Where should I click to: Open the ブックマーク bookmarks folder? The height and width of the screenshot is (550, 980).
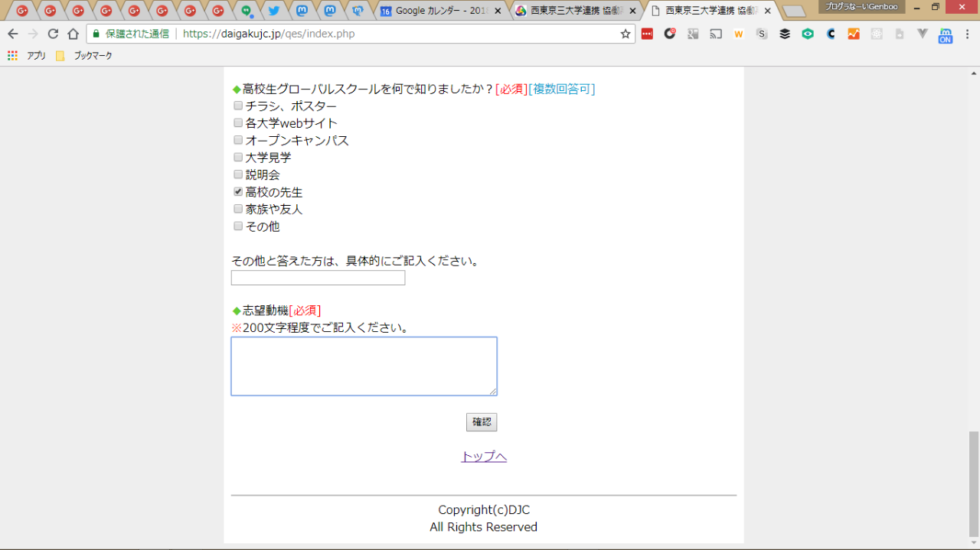[84, 56]
